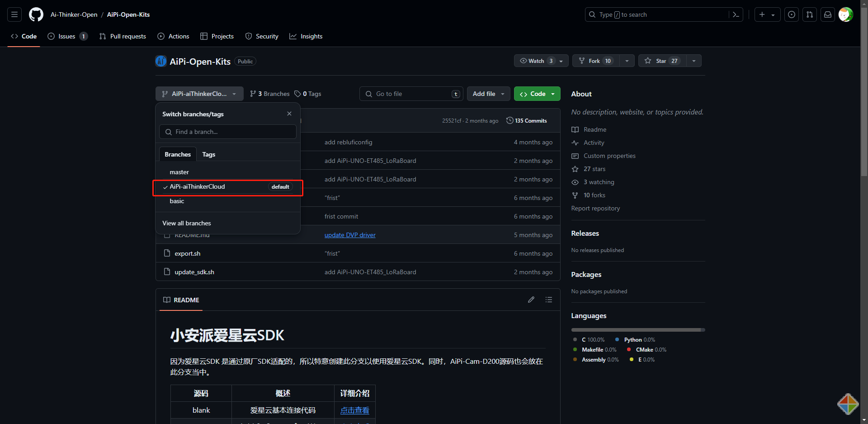Expand the Fork options dropdown arrow
Image resolution: width=868 pixels, height=424 pixels.
627,61
